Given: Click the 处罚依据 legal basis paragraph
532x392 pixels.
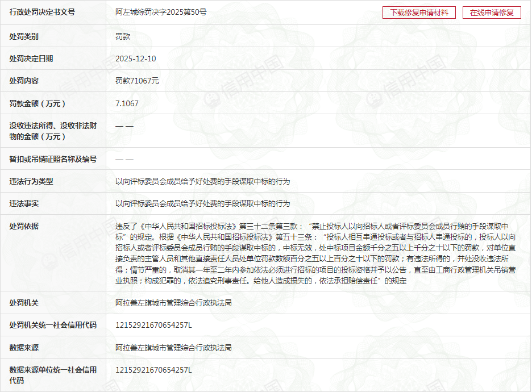Looking at the screenshot, I should pos(315,253).
